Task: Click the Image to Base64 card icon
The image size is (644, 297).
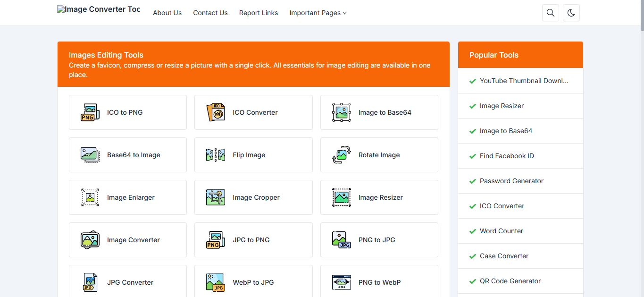Action: (342, 112)
